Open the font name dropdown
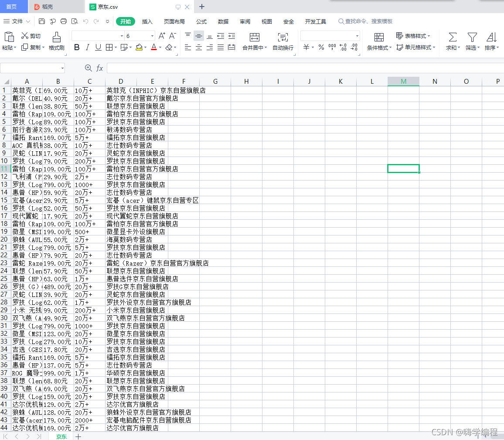Screen dimensions: 504x440 pyautogui.click(x=122, y=36)
